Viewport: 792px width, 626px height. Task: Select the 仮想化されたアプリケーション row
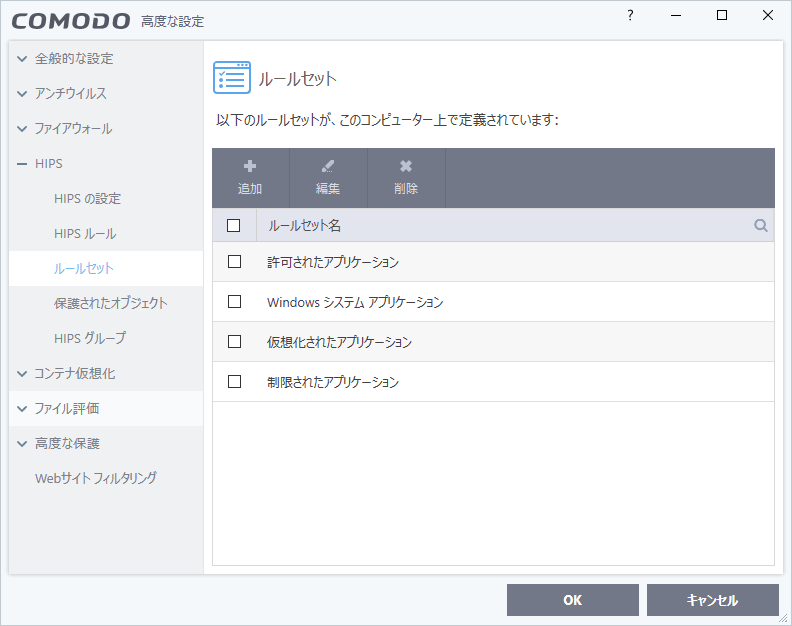[339, 342]
